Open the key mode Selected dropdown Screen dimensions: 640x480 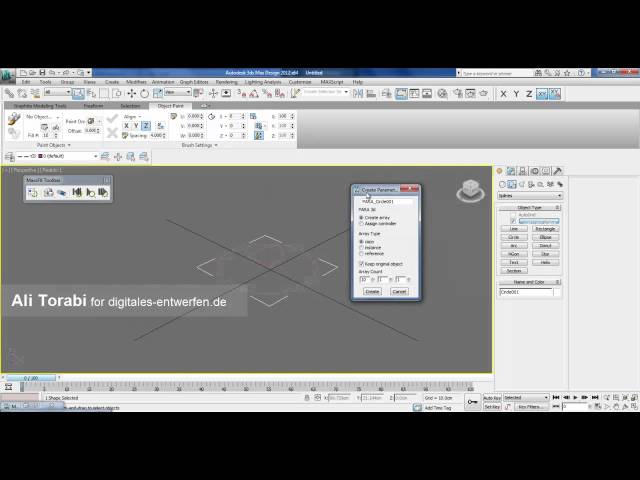click(526, 397)
